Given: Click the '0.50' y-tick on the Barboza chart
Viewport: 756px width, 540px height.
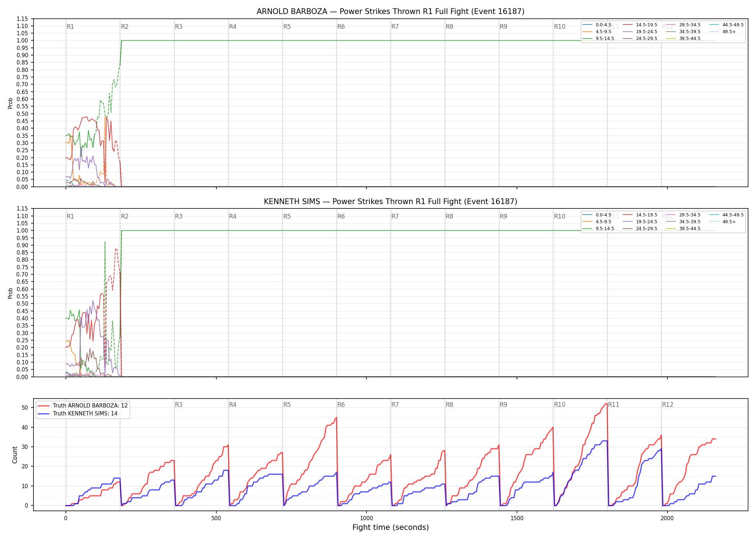Looking at the screenshot, I should [x=22, y=114].
